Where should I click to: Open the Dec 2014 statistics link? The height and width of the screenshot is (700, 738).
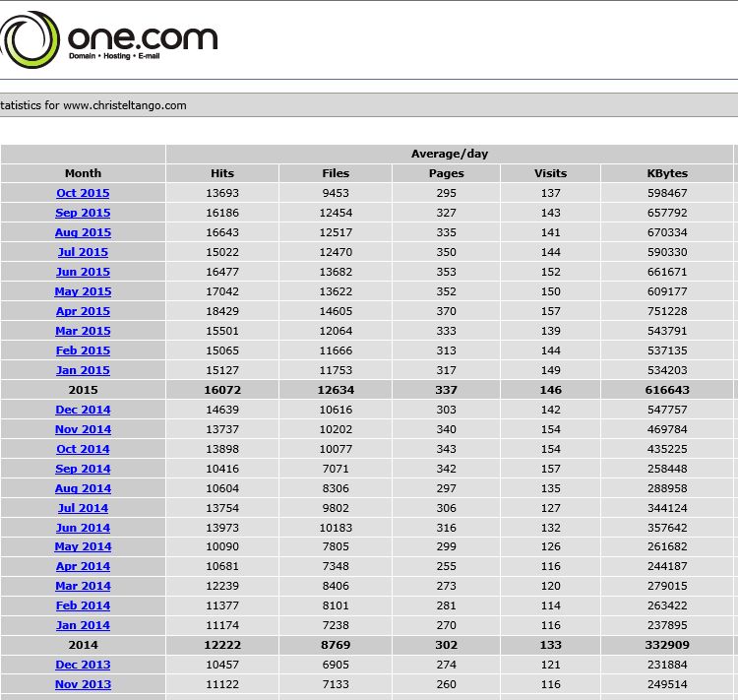(x=83, y=410)
